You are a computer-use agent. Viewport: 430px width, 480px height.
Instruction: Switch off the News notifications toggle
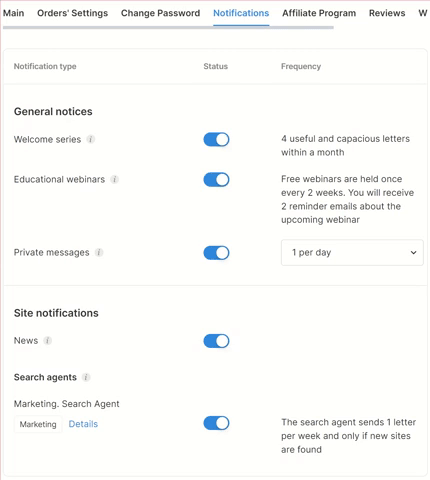[216, 341]
